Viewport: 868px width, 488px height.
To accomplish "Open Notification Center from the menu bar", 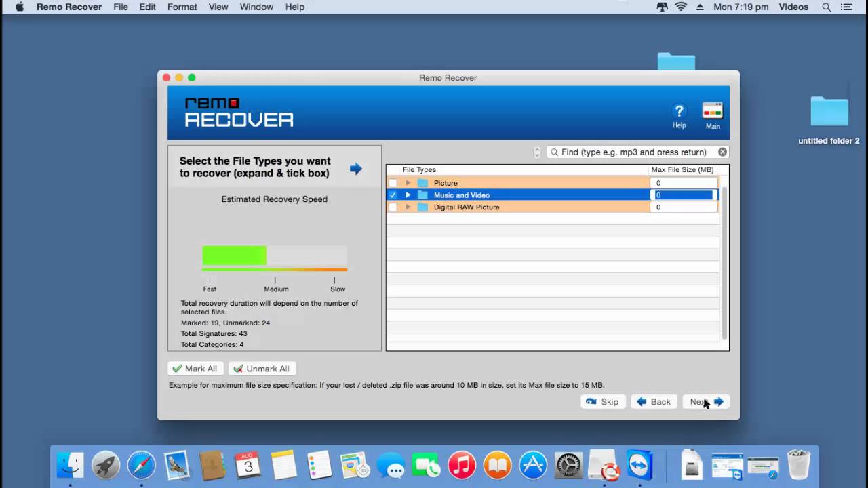I will click(x=846, y=7).
